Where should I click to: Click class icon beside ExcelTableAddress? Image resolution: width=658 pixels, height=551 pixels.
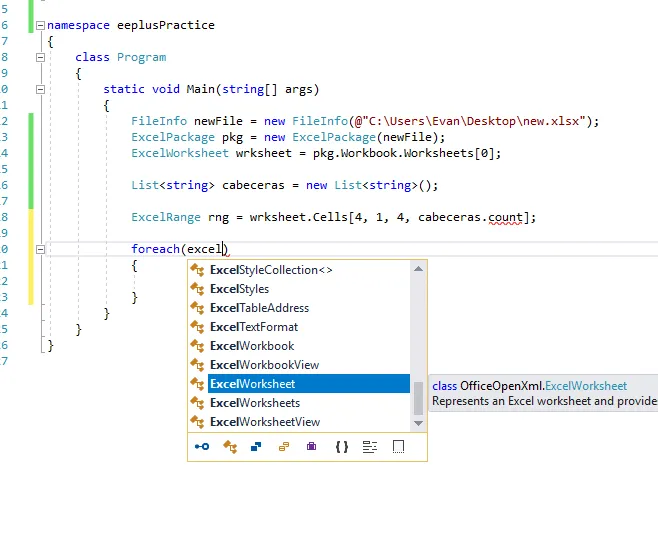point(197,308)
